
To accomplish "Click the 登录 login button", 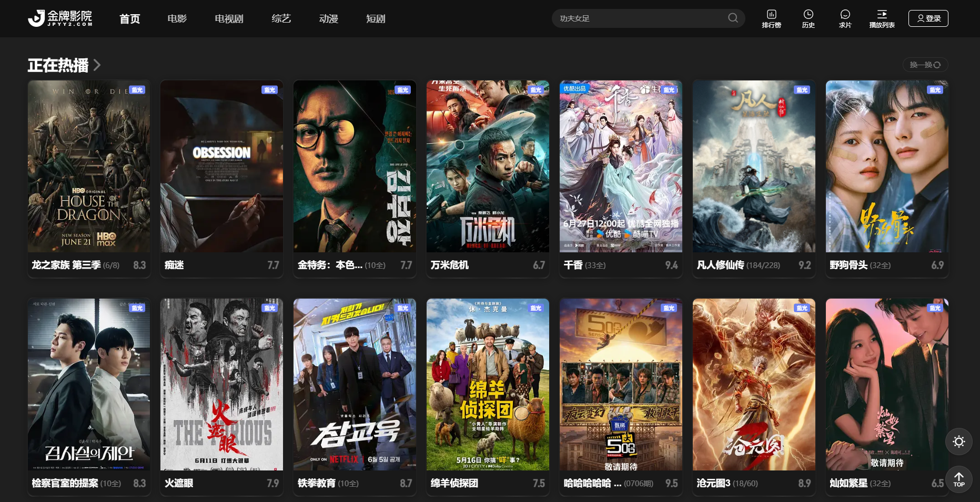I will pyautogui.click(x=928, y=18).
